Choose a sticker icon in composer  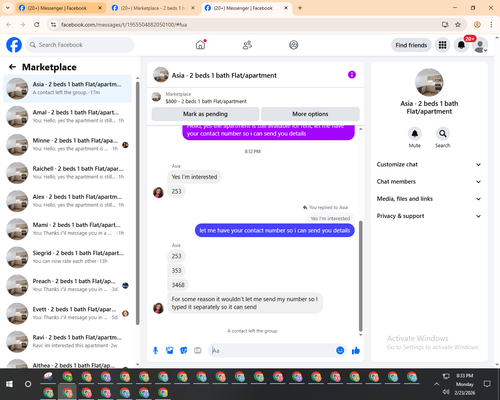click(184, 350)
